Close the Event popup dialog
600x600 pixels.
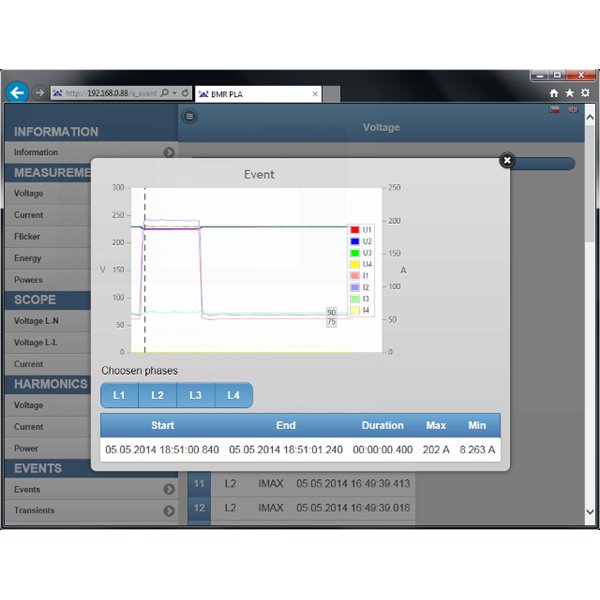[x=507, y=159]
